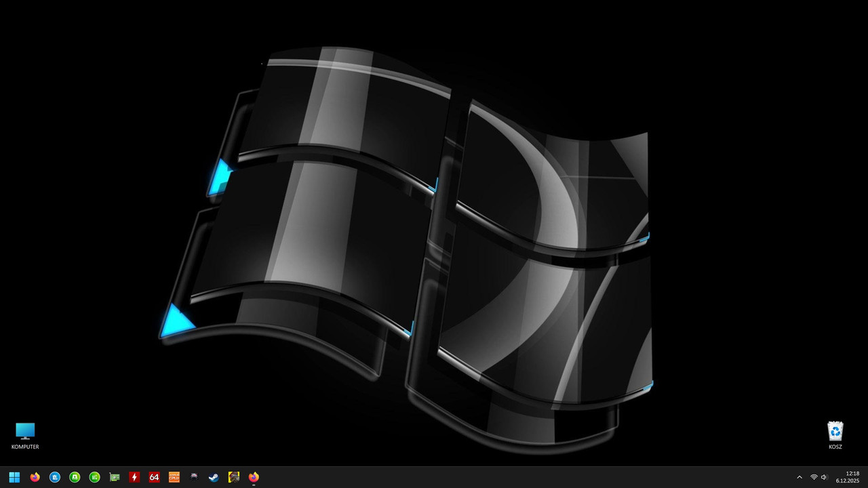Open the graphics card icon app

[x=115, y=477]
